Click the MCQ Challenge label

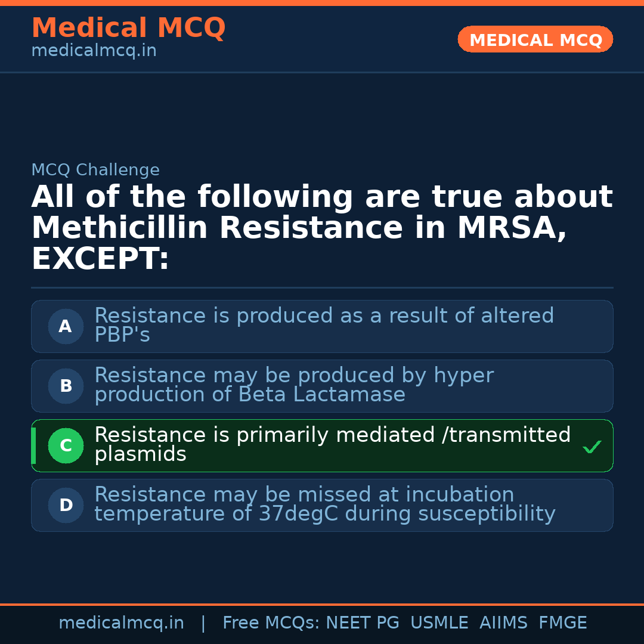(95, 170)
